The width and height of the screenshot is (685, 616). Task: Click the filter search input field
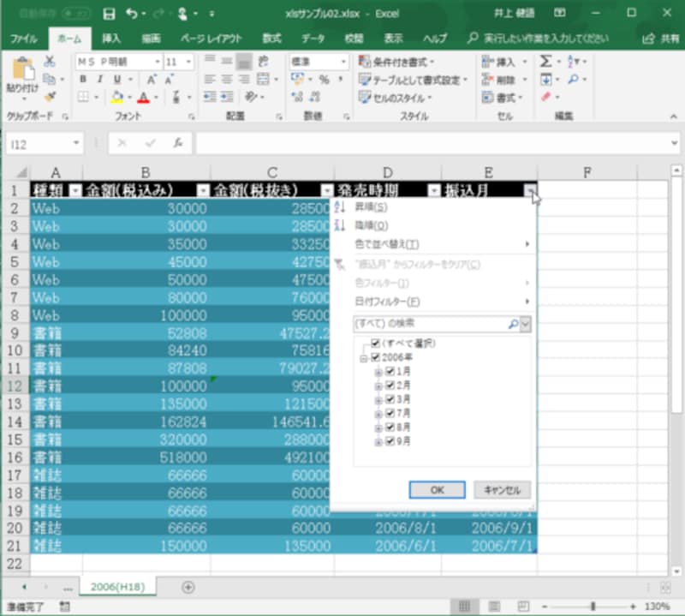tap(420, 324)
